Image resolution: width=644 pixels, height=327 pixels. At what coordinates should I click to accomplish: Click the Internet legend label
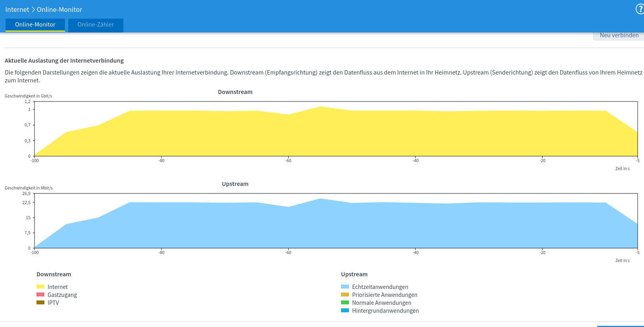tap(57, 287)
